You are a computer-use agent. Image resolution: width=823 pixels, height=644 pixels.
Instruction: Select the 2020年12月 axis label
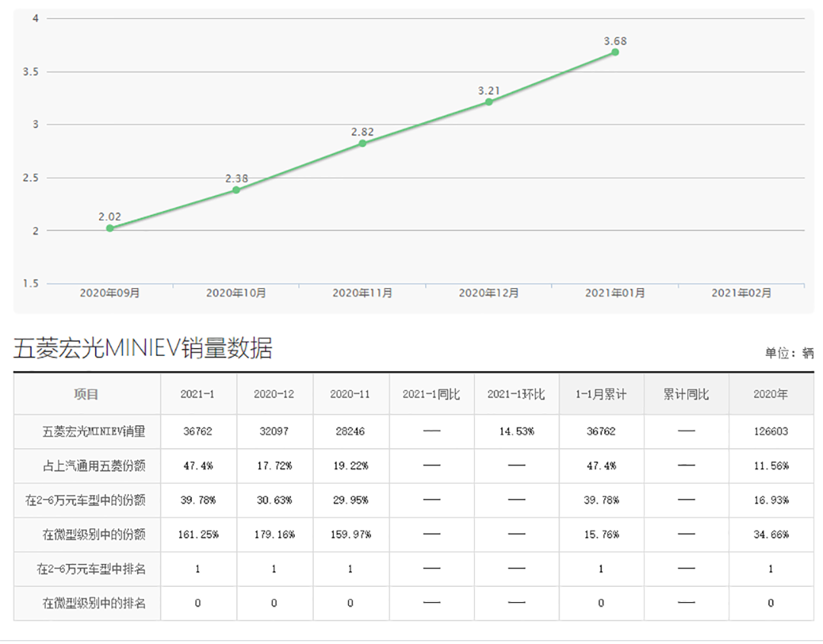point(488,293)
